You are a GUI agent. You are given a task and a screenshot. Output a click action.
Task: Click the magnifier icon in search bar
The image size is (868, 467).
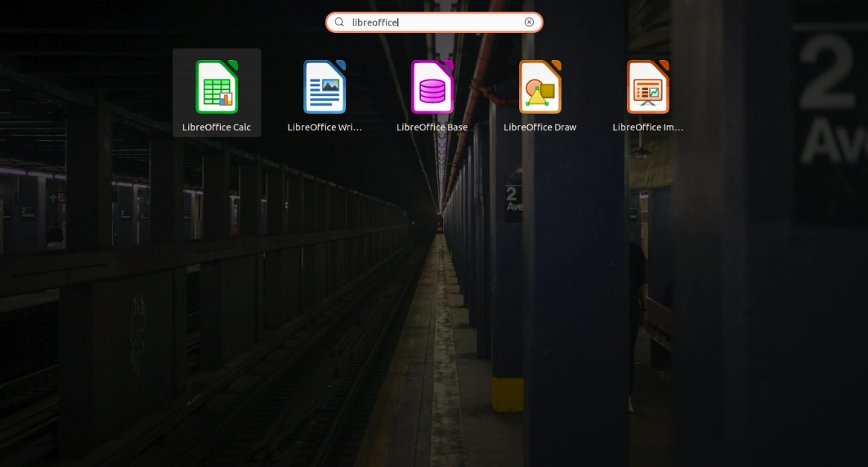pyautogui.click(x=339, y=22)
